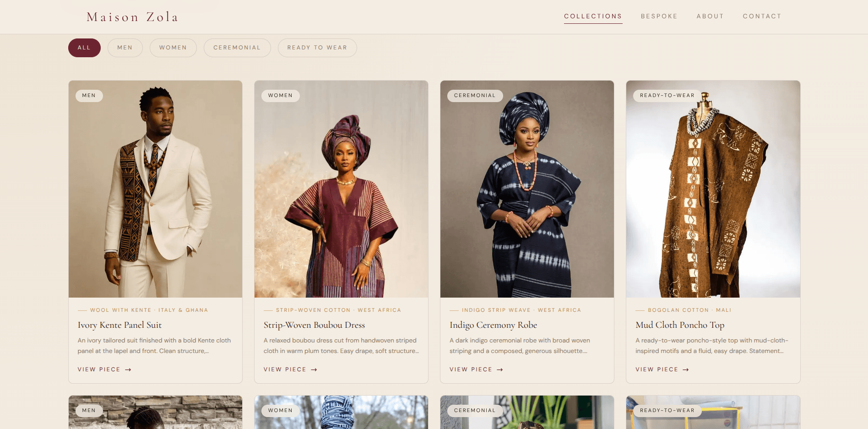868x429 pixels.
Task: Click 'Indigo Strip Weave · West Africa' label
Action: tap(521, 310)
